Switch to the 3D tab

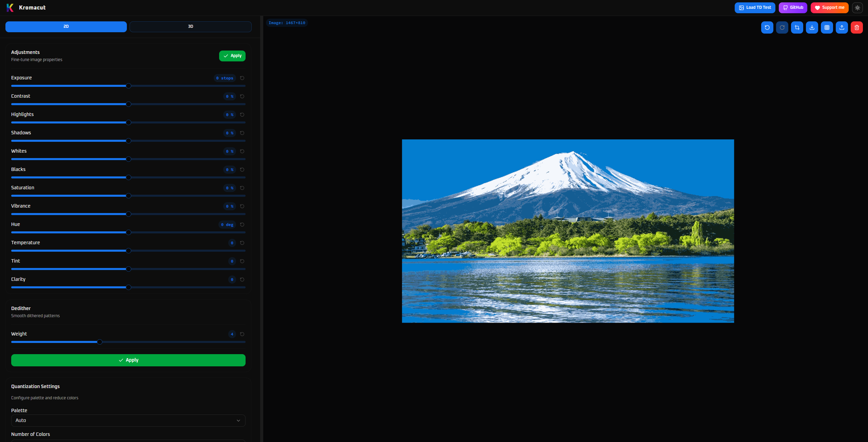(190, 26)
